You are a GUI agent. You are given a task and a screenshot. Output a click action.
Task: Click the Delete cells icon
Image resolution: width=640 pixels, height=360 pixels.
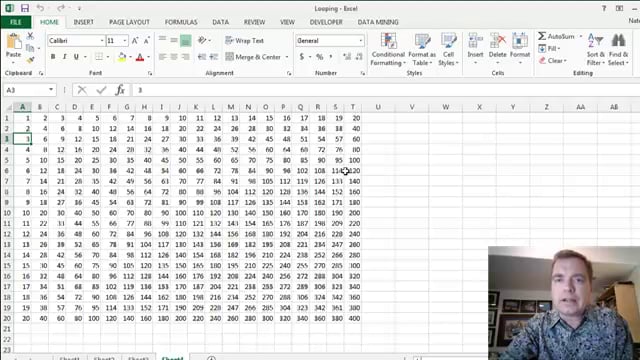tap(498, 41)
